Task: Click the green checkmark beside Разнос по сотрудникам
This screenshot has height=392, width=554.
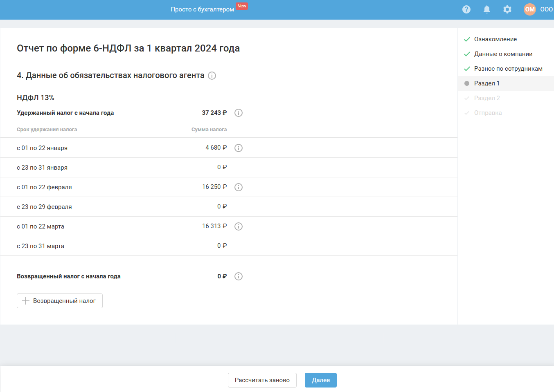Action: tap(467, 69)
